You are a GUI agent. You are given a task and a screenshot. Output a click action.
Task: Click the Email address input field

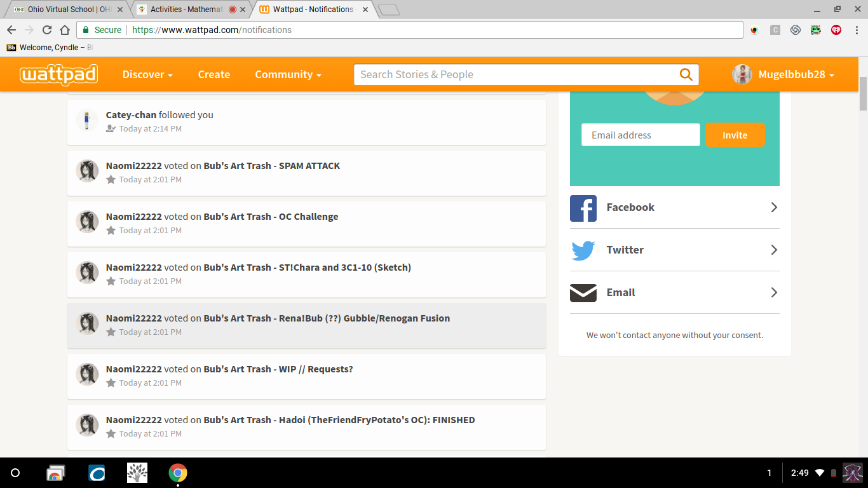[640, 135]
